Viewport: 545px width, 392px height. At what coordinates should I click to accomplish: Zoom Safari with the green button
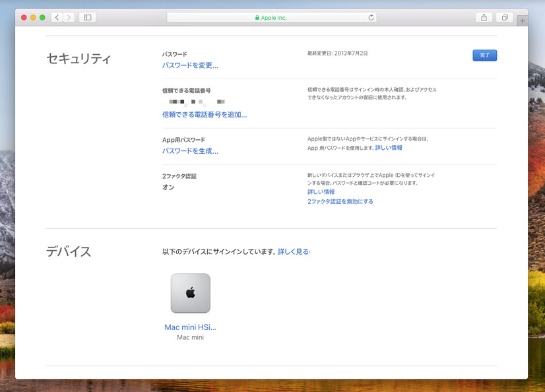click(x=42, y=17)
